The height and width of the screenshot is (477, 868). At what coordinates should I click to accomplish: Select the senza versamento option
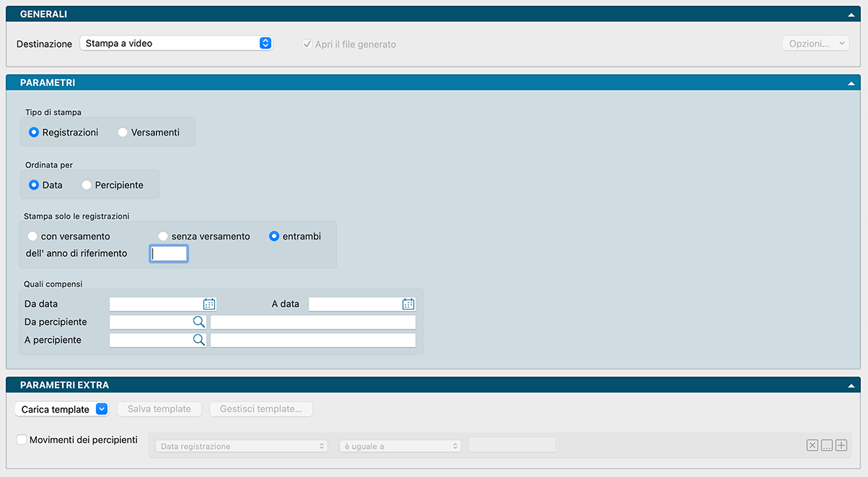163,237
